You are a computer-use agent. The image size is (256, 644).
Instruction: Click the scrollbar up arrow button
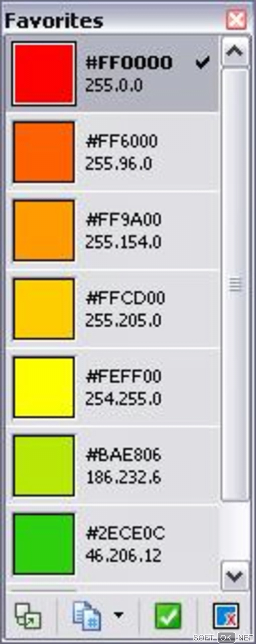coord(235,51)
